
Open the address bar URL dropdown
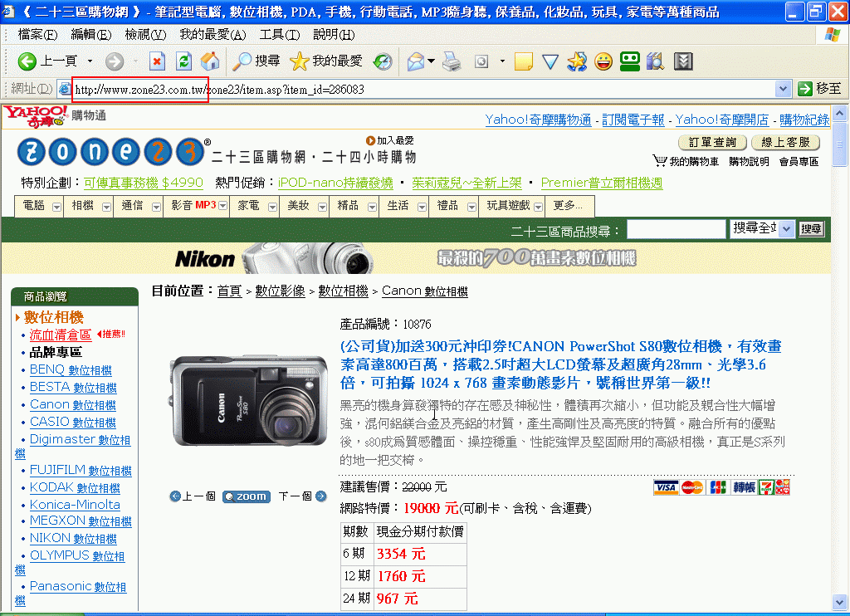tap(782, 89)
